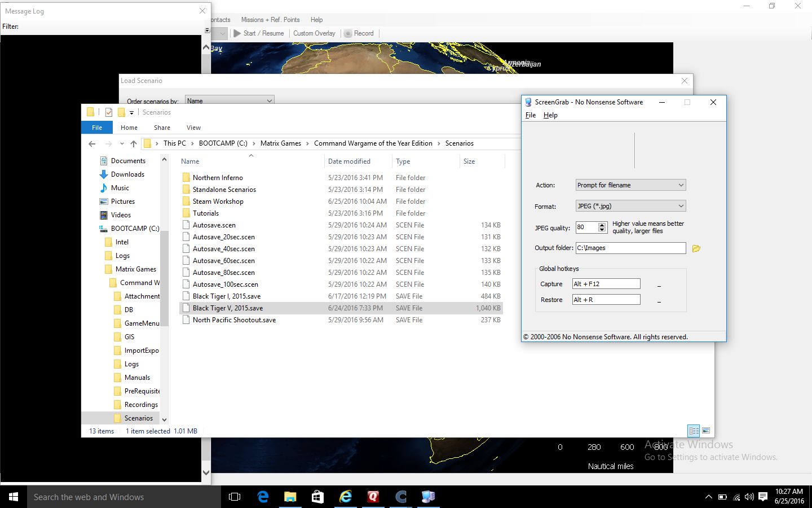Expand breadcrumb chevron after Matrix Games
Image resolution: width=812 pixels, height=508 pixels.
308,143
